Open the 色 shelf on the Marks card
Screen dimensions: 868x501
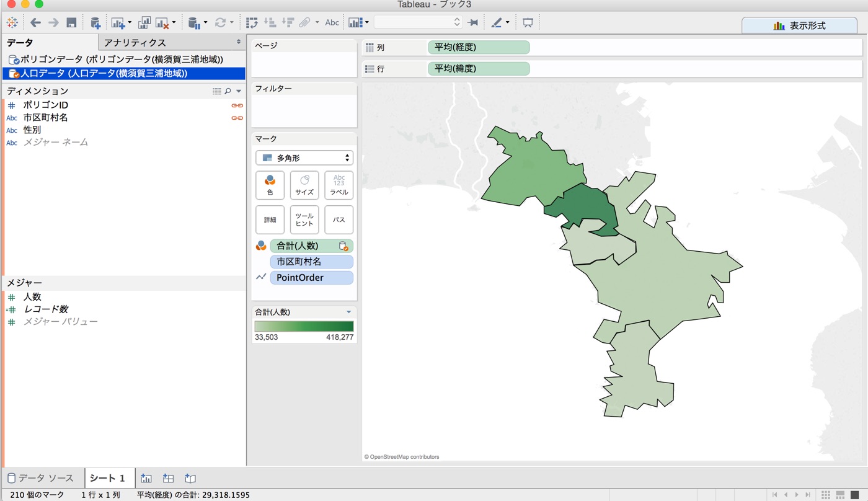[270, 185]
